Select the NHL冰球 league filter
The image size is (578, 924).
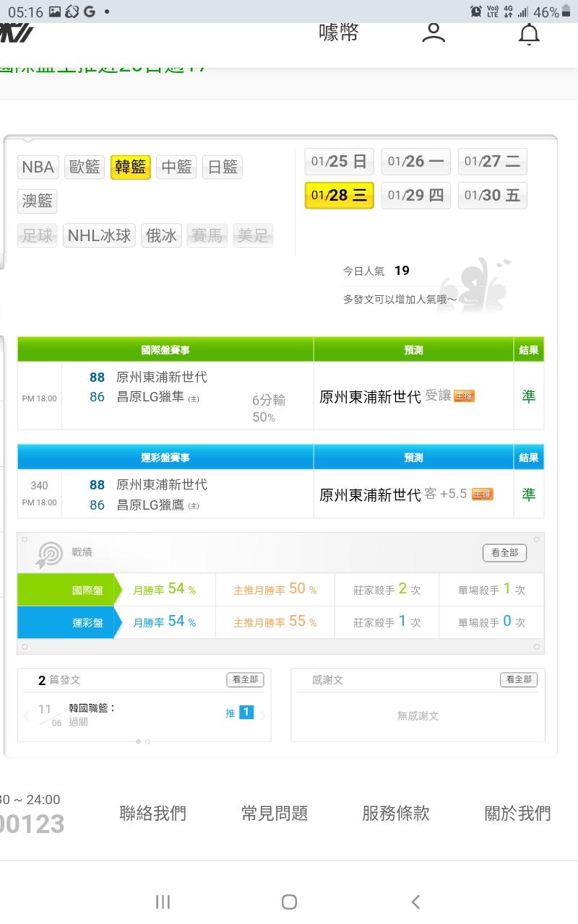click(99, 235)
